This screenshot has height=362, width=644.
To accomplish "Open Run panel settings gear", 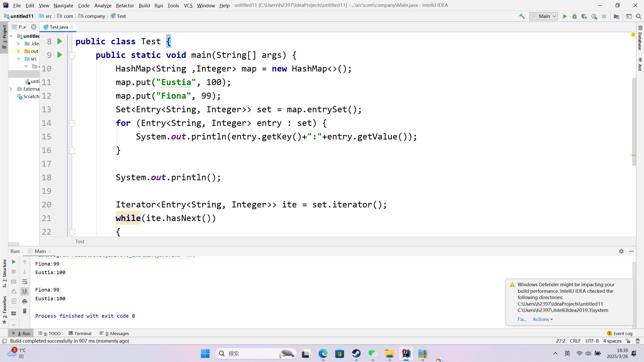I will click(621, 251).
